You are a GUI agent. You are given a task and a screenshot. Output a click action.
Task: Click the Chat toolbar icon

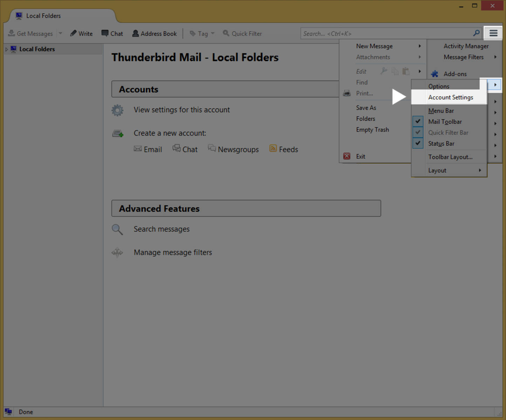(105, 33)
